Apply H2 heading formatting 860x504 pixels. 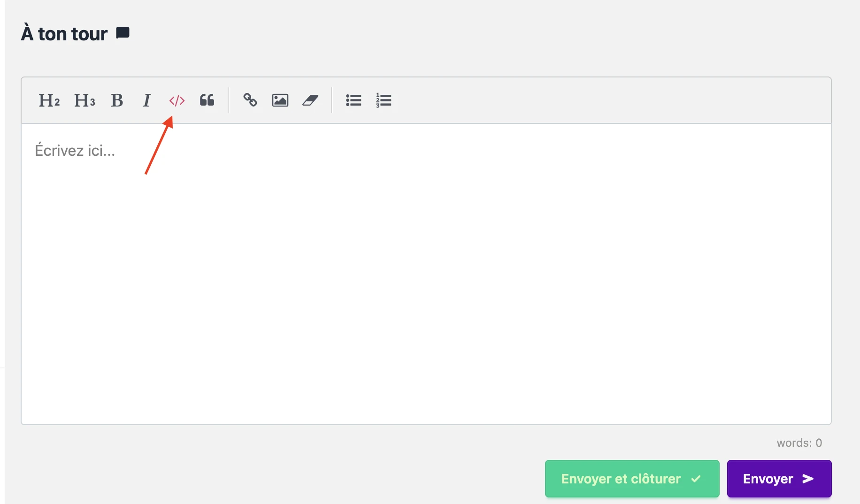[x=49, y=100]
